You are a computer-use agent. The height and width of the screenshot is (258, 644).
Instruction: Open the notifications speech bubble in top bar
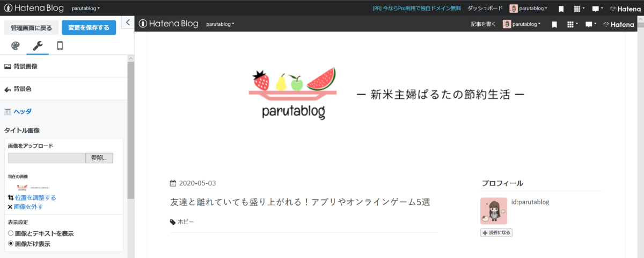tap(597, 9)
